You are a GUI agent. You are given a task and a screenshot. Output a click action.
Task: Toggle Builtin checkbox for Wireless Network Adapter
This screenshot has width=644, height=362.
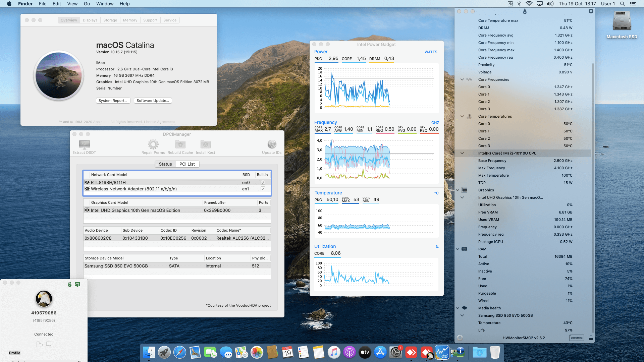(263, 189)
